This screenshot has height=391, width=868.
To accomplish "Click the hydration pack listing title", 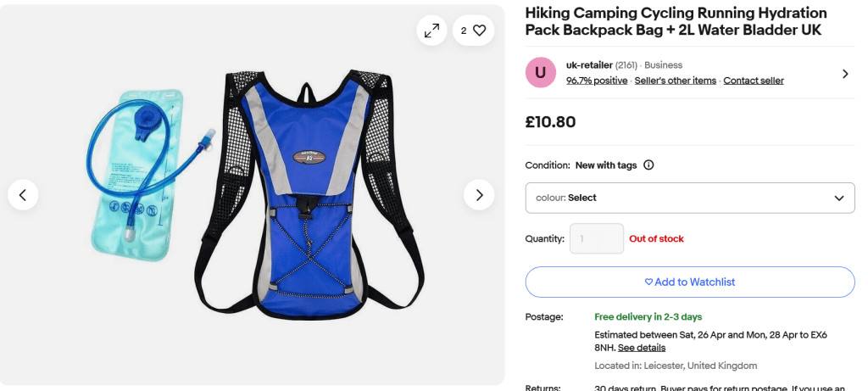I will pyautogui.click(x=676, y=21).
